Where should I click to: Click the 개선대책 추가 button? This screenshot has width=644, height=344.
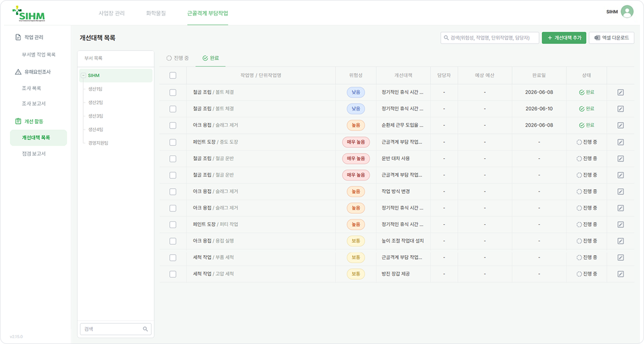click(x=564, y=38)
